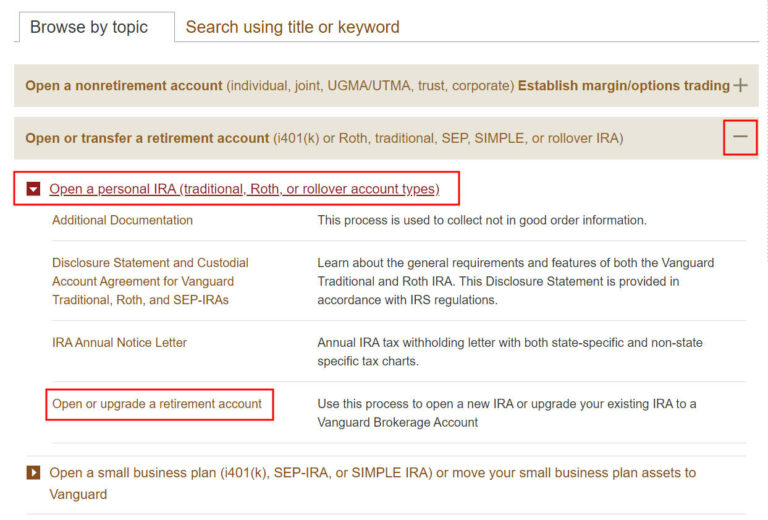
Task: Click the account types list in nonretirement header
Action: click(370, 86)
